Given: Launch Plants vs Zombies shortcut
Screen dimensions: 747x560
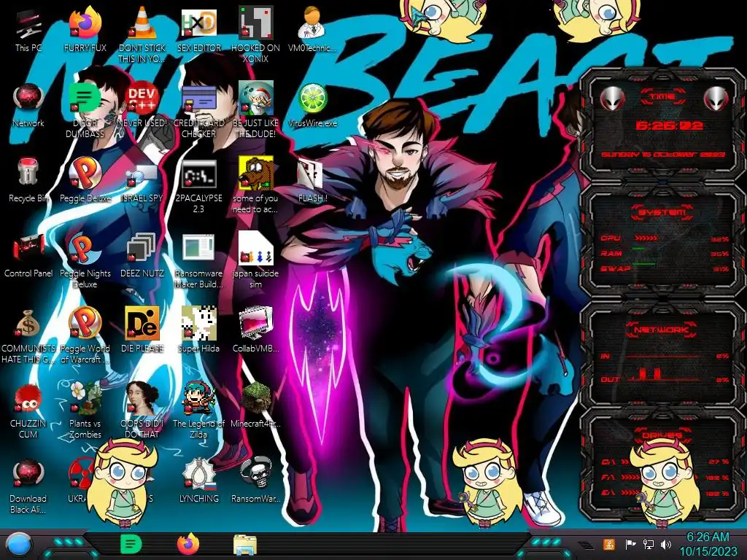Looking at the screenshot, I should click(x=85, y=411).
